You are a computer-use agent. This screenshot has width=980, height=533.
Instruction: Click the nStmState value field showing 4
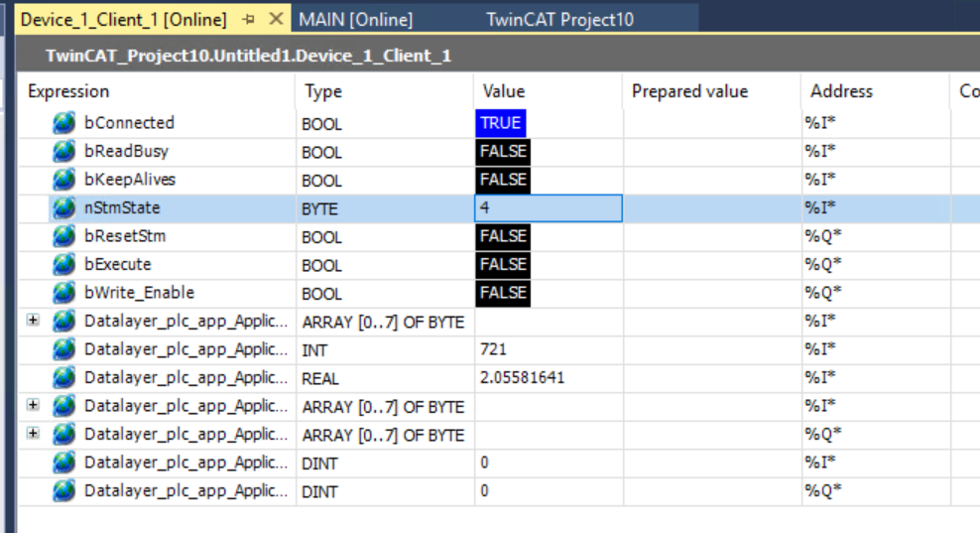(x=549, y=207)
